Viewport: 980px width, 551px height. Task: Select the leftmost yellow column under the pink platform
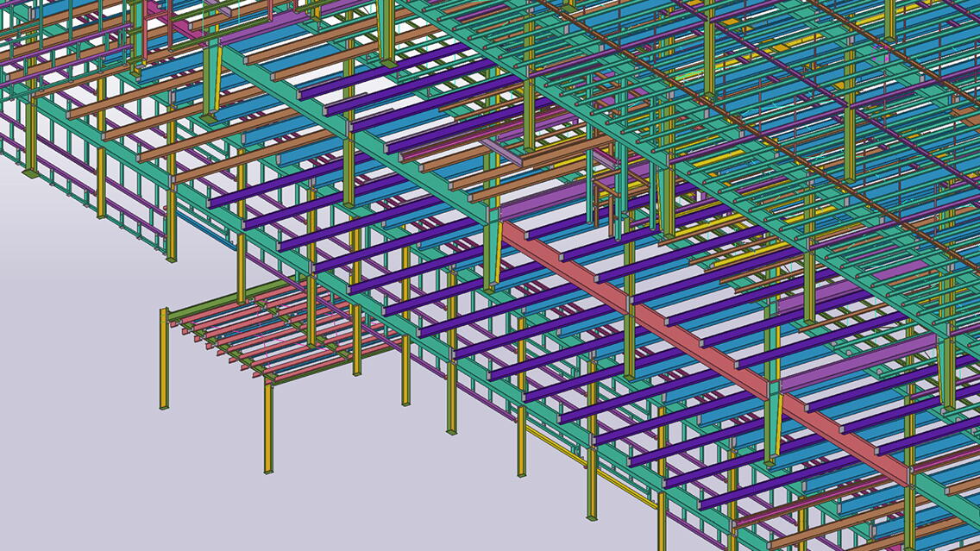164,359
